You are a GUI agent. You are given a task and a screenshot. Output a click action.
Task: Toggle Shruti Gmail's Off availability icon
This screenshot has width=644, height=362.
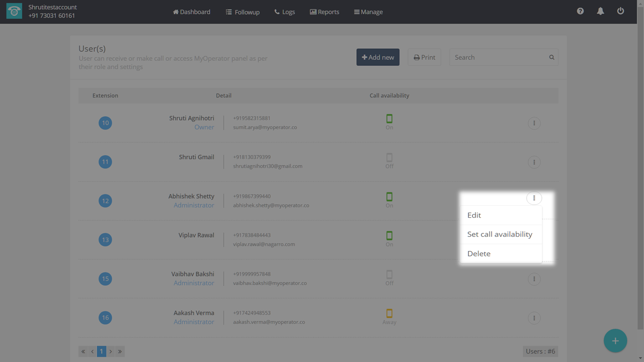(x=389, y=158)
